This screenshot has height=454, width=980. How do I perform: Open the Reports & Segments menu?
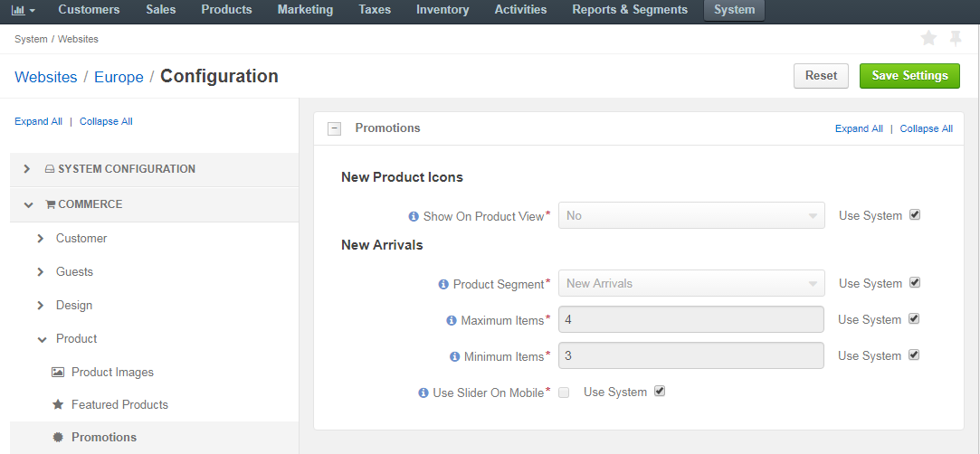point(630,10)
